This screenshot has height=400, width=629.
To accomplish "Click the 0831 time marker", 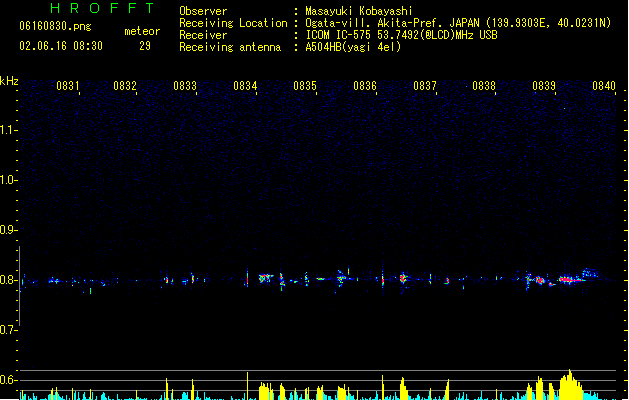I will (x=68, y=86).
